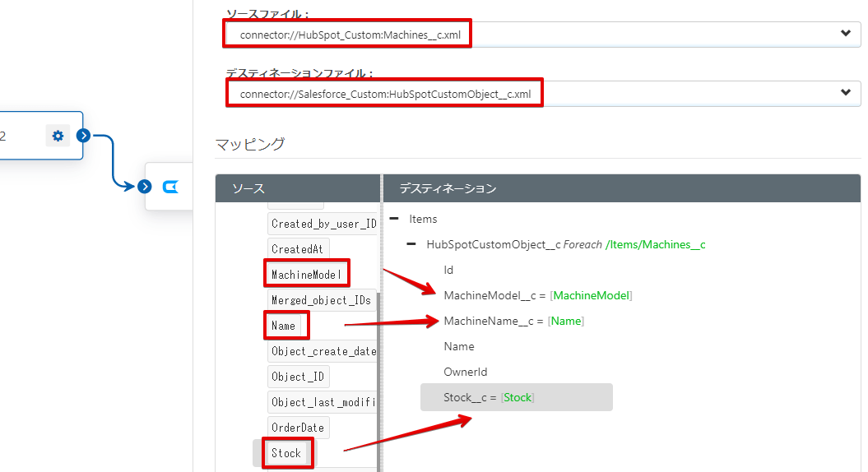868x472 pixels.
Task: Click the output port arrow on connector 2
Action: coord(84,136)
